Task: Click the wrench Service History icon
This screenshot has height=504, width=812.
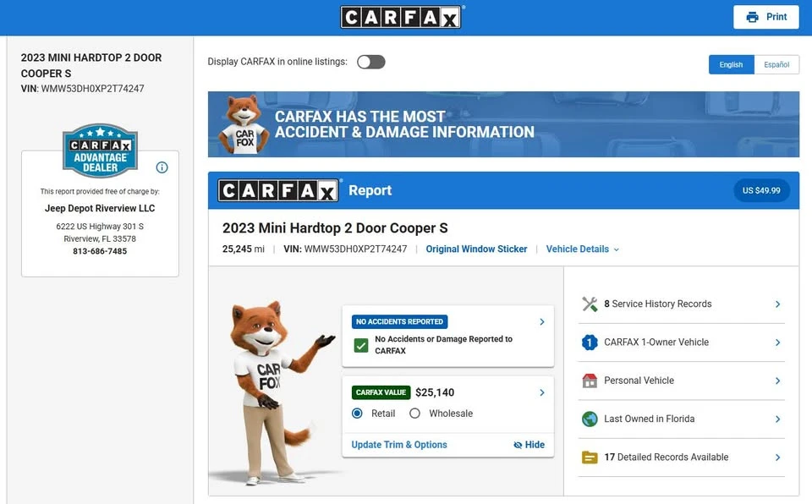Action: [590, 304]
